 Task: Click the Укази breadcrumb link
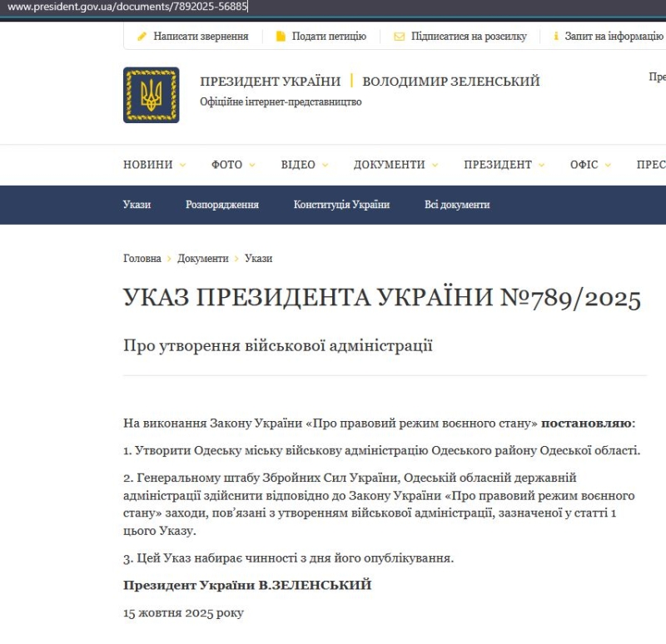coord(258,259)
